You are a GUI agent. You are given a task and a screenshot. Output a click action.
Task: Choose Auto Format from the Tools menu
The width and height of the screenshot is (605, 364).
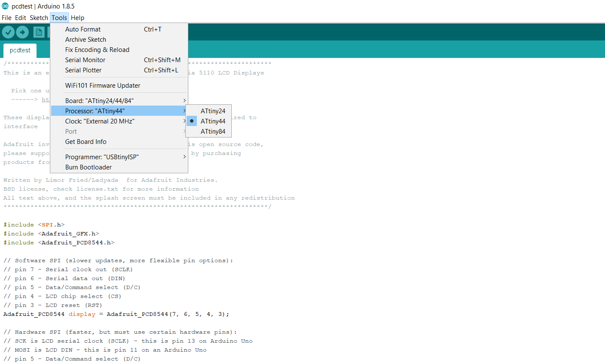pos(119,29)
